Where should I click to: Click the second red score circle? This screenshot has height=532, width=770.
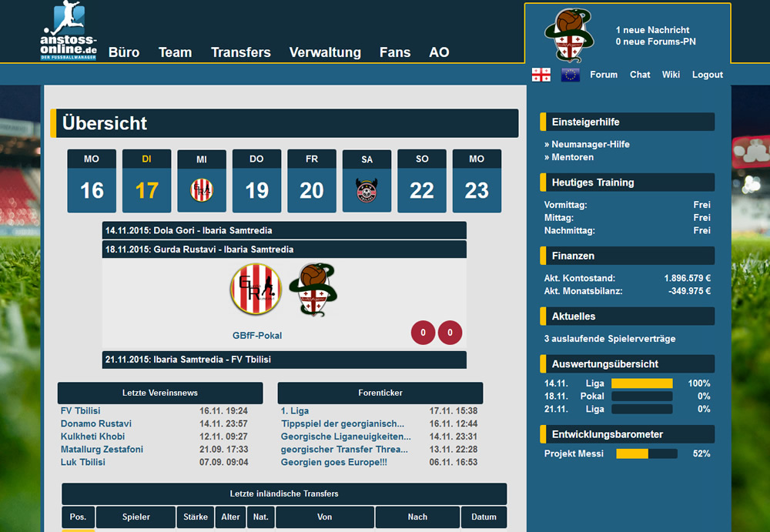tap(450, 333)
